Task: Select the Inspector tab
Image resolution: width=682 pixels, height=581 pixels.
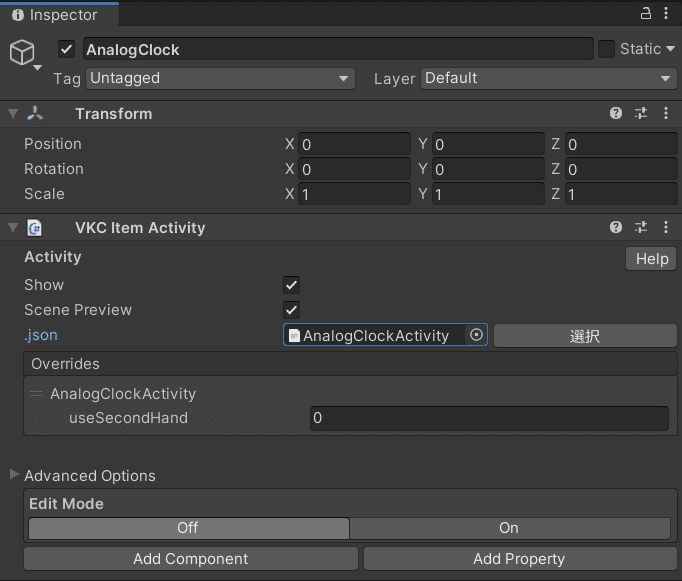Action: tap(61, 15)
